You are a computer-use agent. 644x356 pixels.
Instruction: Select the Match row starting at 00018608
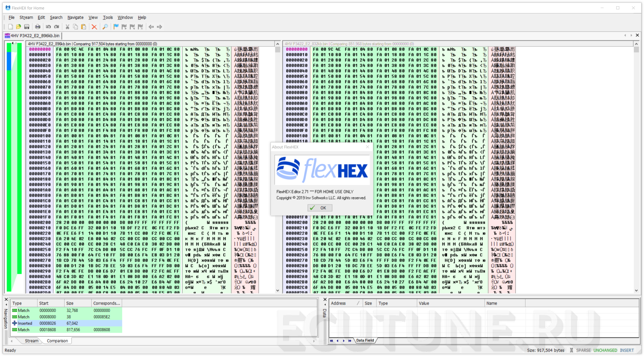pos(66,330)
